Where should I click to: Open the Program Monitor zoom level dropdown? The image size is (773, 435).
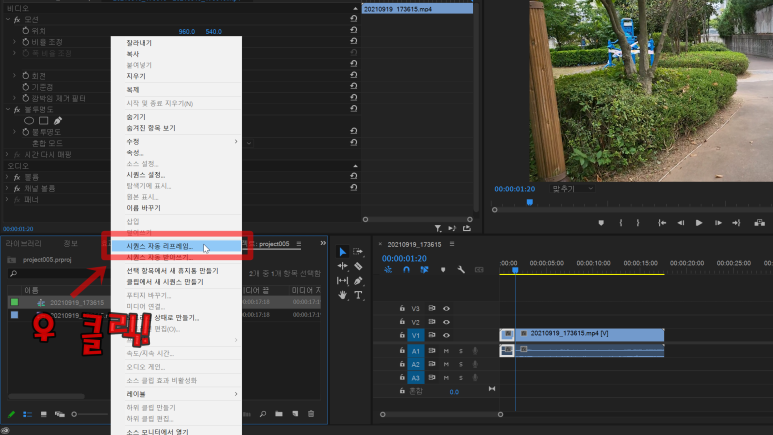(x=572, y=189)
